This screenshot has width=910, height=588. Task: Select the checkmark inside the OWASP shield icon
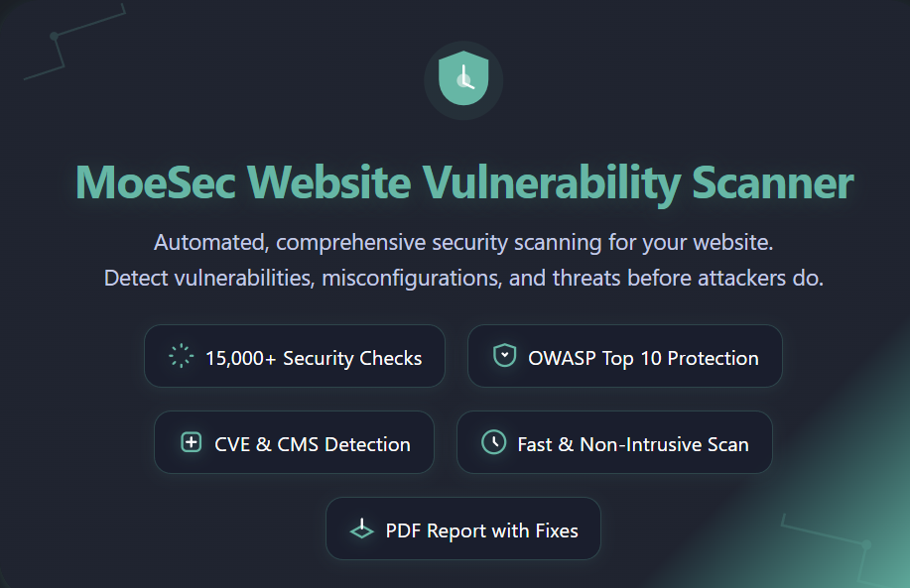pyautogui.click(x=504, y=354)
